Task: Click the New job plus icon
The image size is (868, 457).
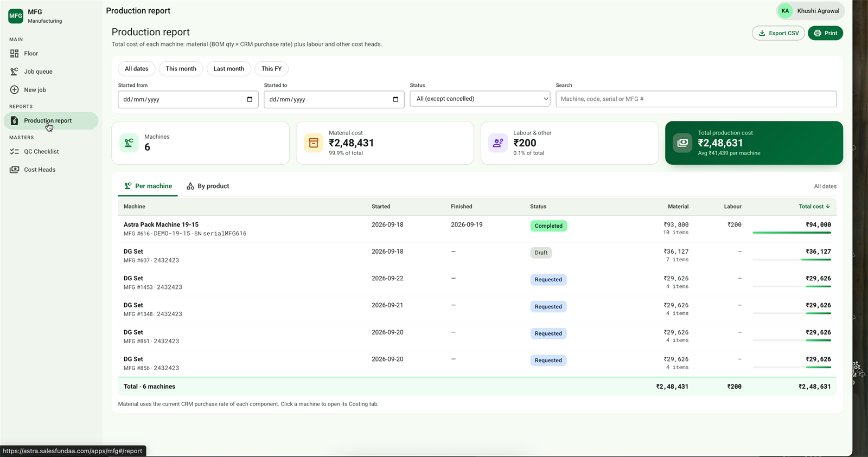Action: coord(15,90)
